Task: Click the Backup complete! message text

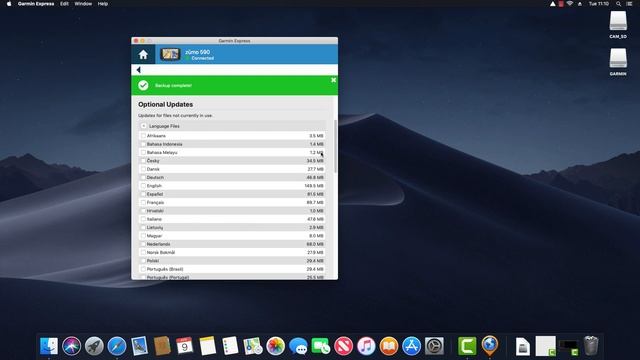Action: pyautogui.click(x=173, y=85)
